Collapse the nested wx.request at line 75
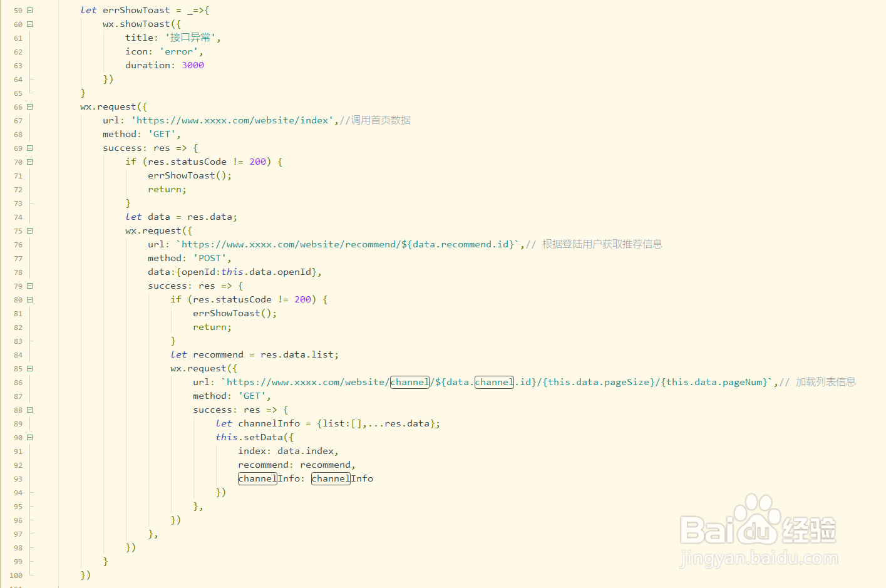Viewport: 886px width, 588px height. (x=29, y=231)
